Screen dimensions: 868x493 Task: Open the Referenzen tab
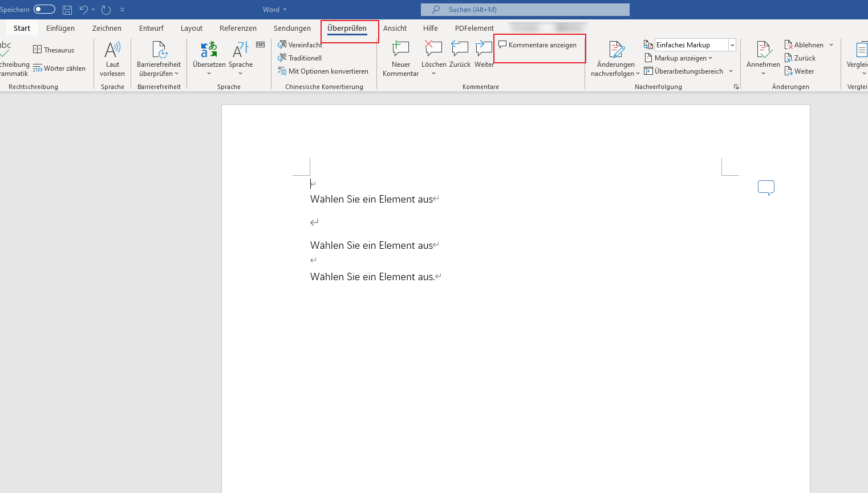(238, 28)
